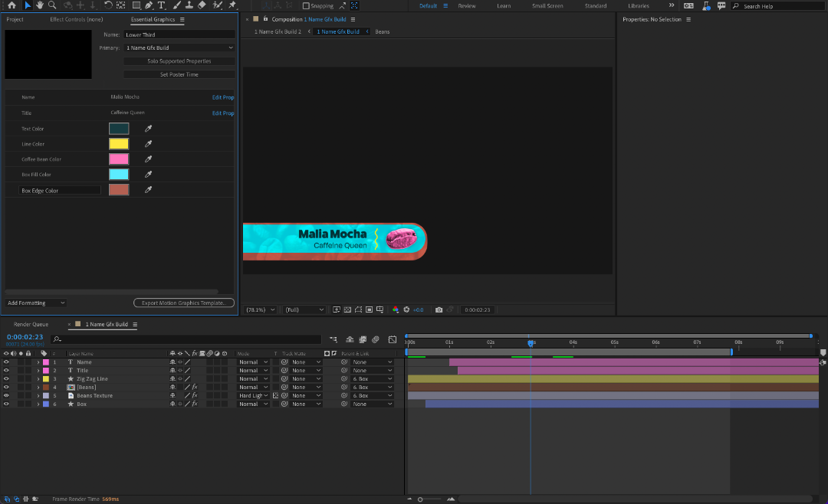828x504 pixels.
Task: Enable the transparency grid in viewer
Action: (347, 309)
